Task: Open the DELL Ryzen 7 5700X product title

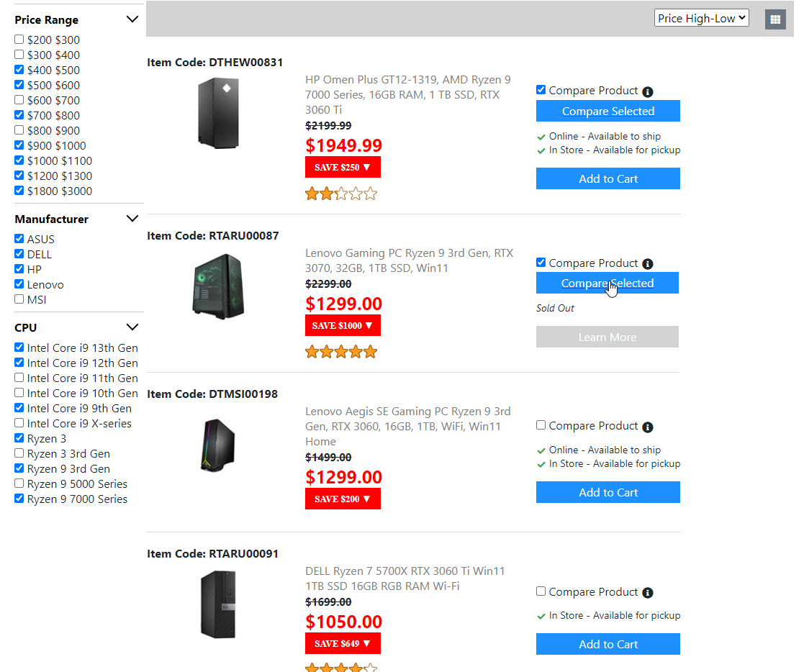Action: [405, 578]
